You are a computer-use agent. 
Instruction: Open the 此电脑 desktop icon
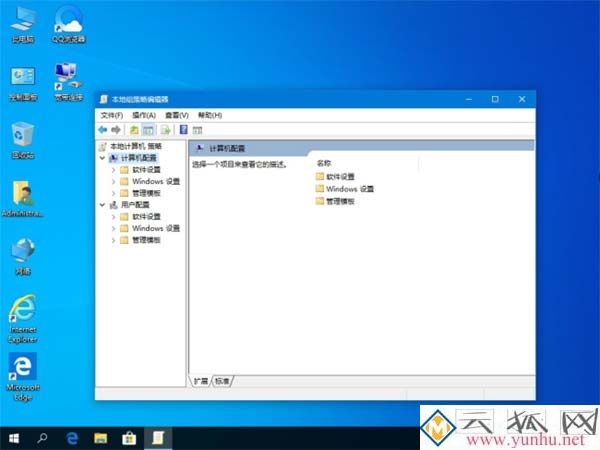coord(23,25)
